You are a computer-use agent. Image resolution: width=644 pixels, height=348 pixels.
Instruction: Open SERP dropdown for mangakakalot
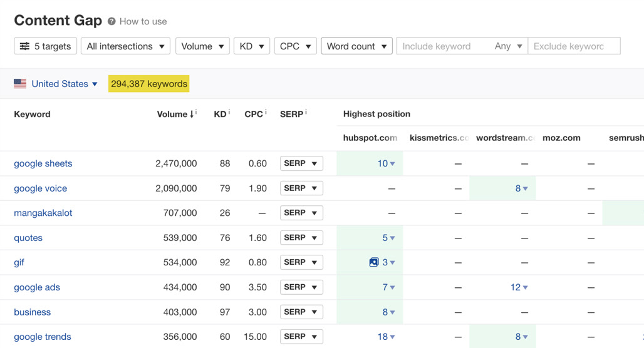click(x=301, y=213)
